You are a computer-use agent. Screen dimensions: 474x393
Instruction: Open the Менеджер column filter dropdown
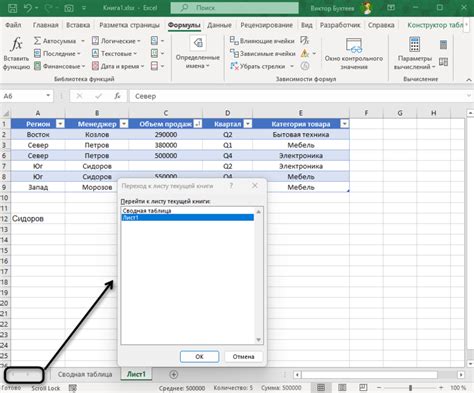click(124, 124)
